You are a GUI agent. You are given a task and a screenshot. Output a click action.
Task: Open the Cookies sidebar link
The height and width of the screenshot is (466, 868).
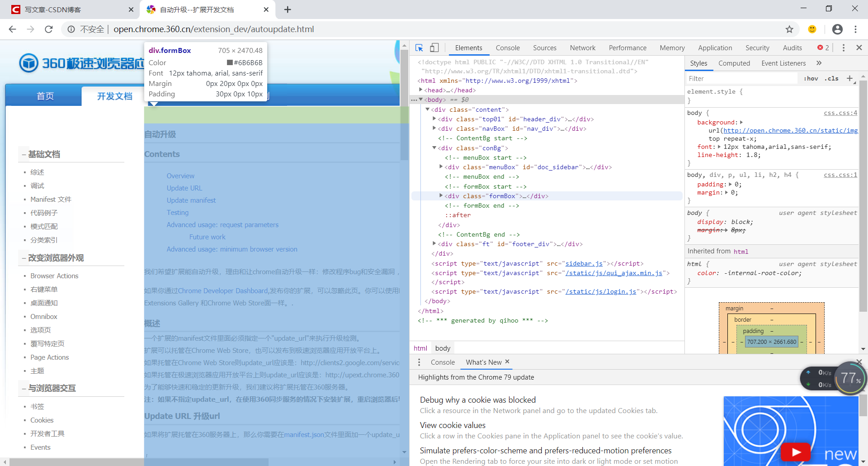coord(42,420)
